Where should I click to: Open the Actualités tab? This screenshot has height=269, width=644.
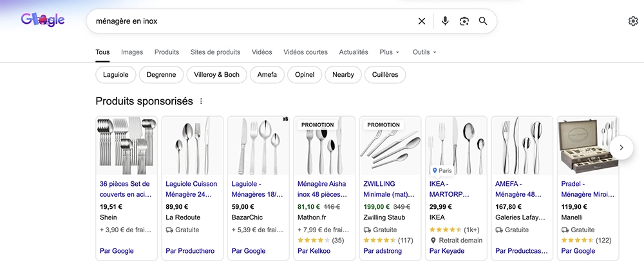354,52
